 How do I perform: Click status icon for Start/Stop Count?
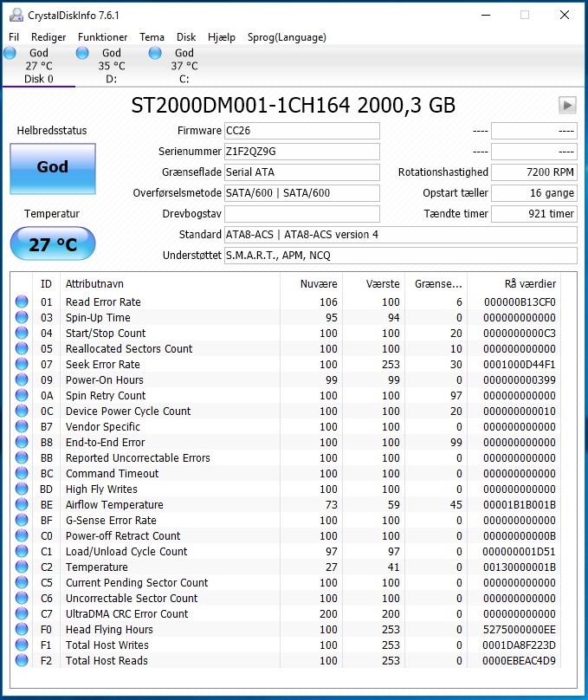(x=22, y=333)
